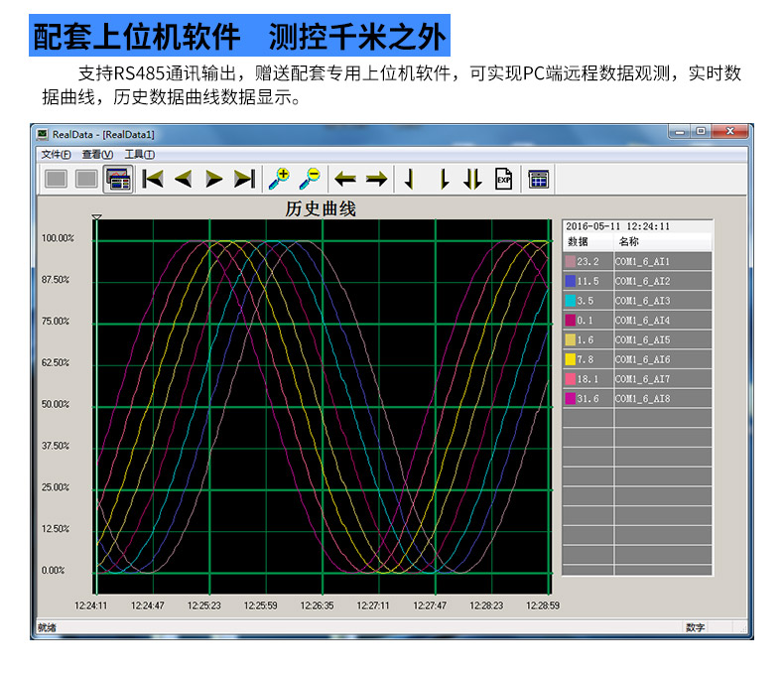Zoom in with the plus magnifier

[279, 179]
